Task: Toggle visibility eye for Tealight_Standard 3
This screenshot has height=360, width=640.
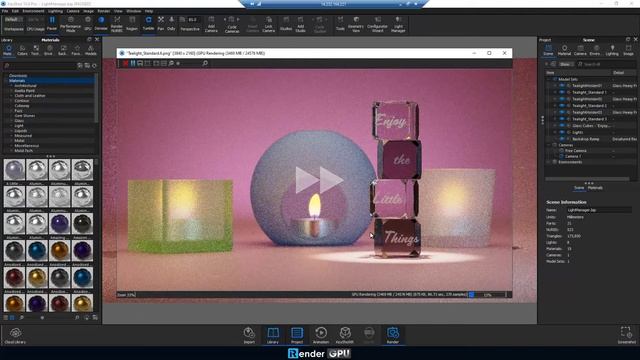Action: (562, 119)
